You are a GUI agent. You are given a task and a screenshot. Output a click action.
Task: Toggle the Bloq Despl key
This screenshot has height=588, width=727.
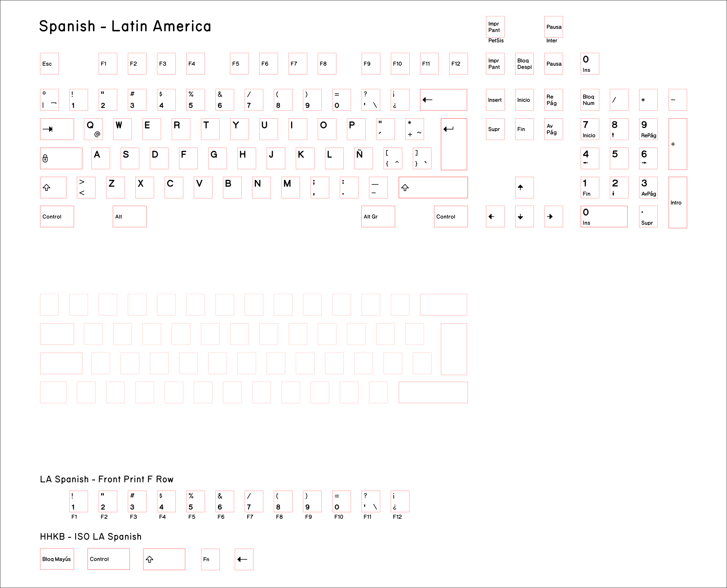tap(524, 64)
